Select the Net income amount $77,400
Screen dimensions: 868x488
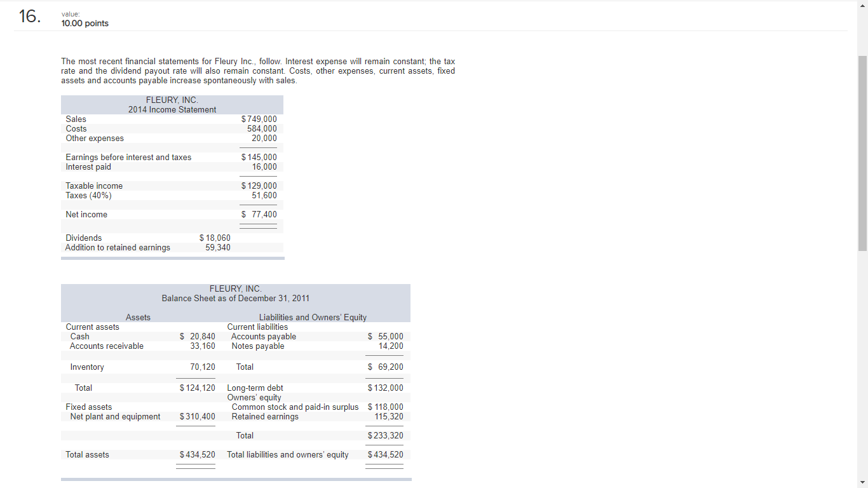coord(259,214)
